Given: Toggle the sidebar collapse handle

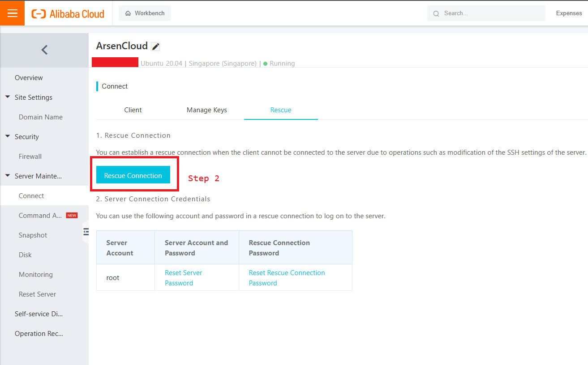Looking at the screenshot, I should 86,232.
